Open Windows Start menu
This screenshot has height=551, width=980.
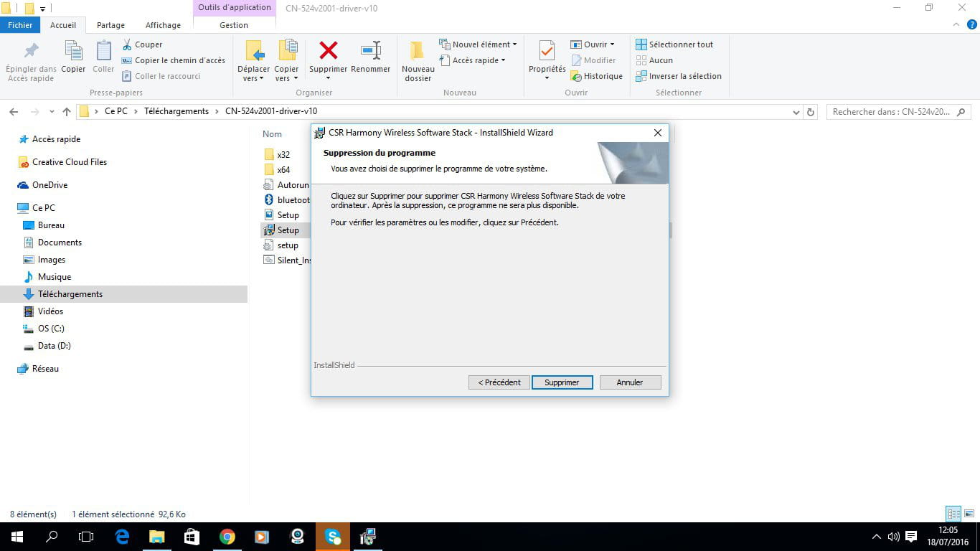(x=17, y=537)
